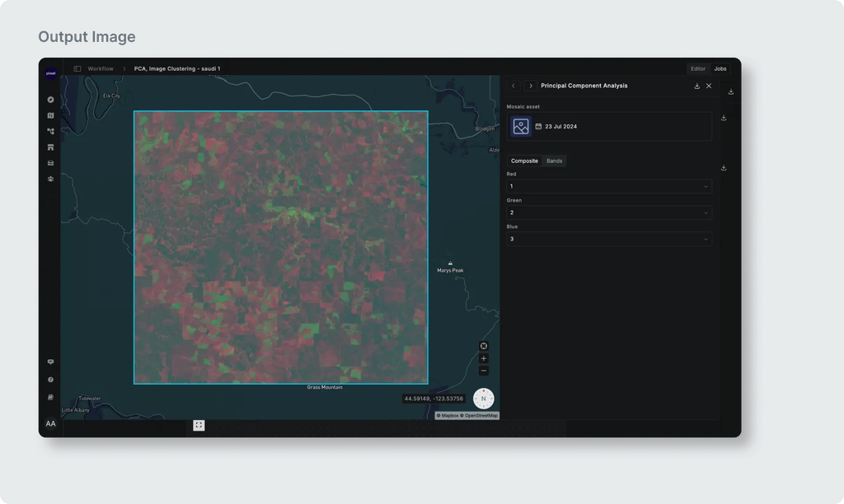Click the Tidewater map label

(x=89, y=399)
